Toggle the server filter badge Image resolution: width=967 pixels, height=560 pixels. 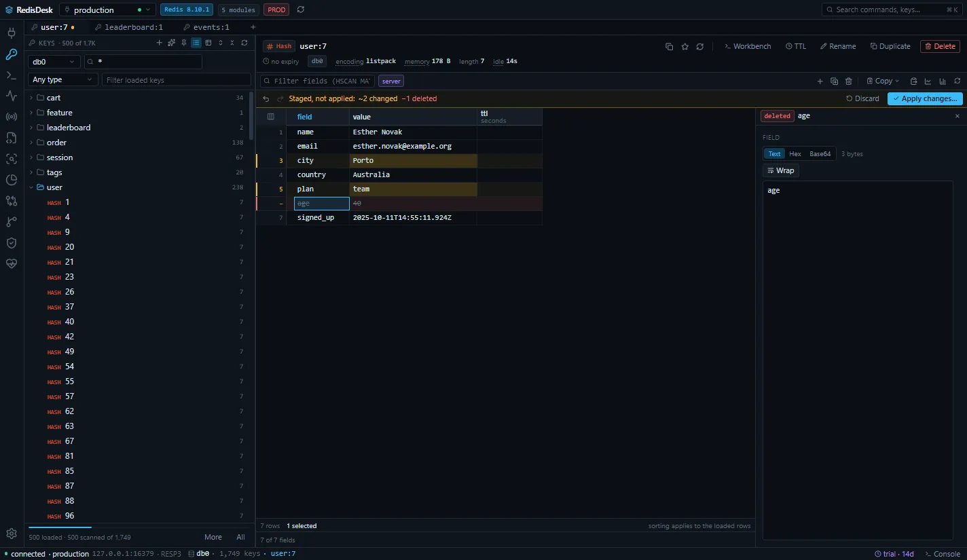click(392, 81)
